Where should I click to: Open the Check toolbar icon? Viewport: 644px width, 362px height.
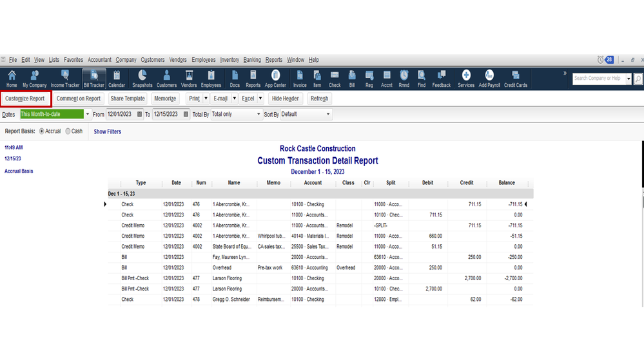(x=335, y=79)
